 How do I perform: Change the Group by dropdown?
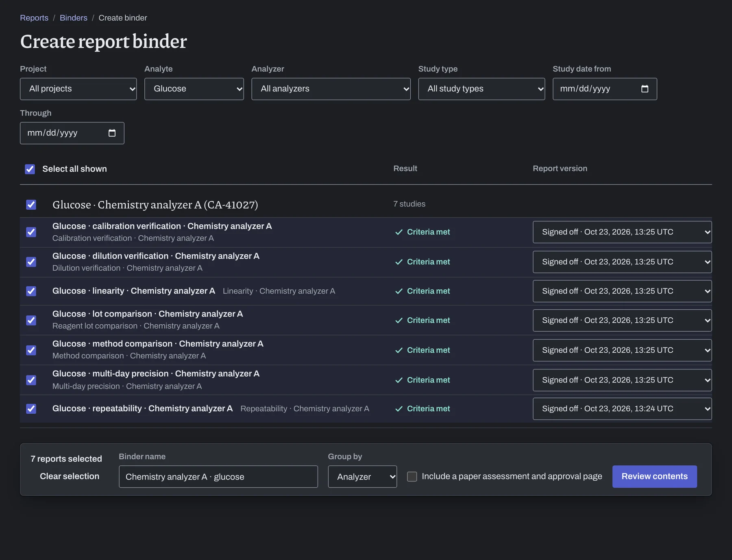coord(362,477)
